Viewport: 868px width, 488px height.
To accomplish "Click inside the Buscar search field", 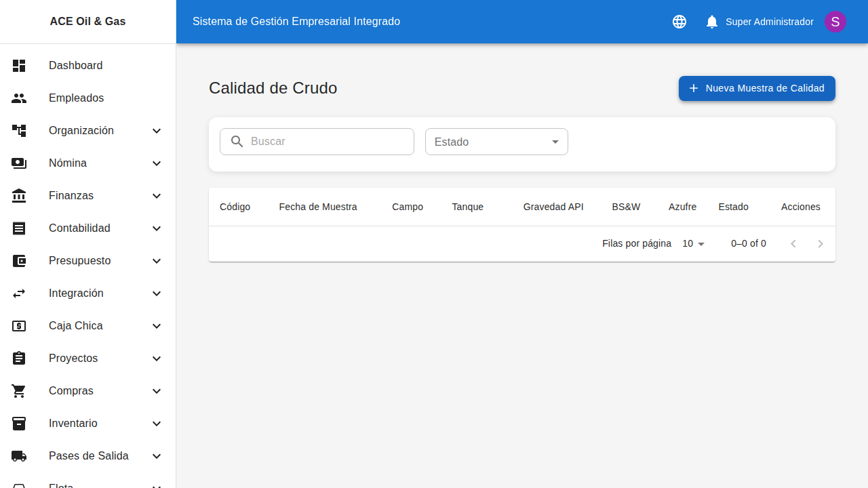I will [x=325, y=141].
